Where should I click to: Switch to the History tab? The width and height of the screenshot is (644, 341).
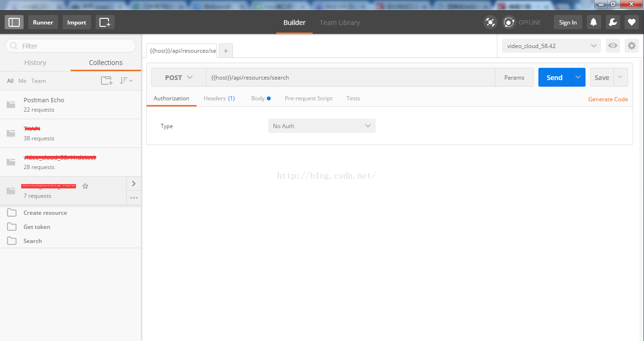point(35,63)
